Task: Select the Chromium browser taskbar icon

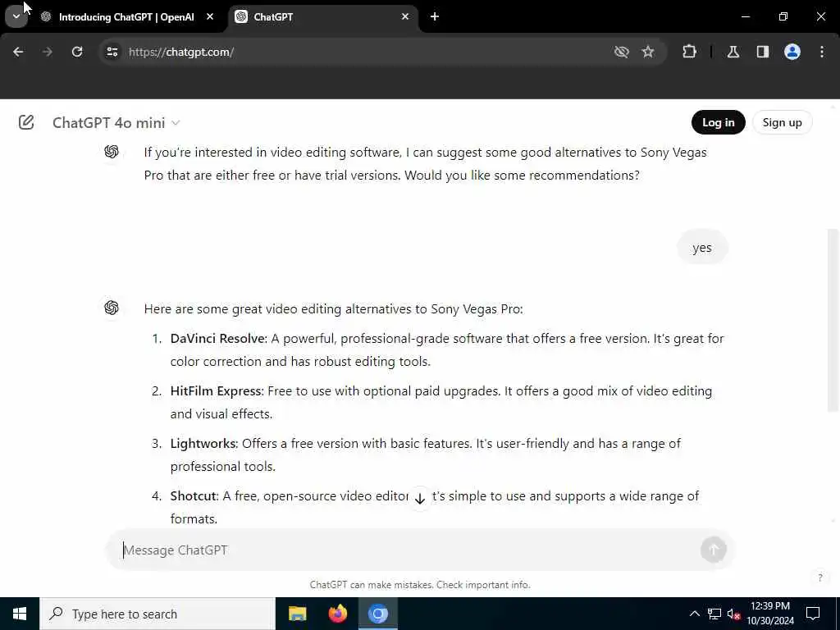Action: coord(377,614)
